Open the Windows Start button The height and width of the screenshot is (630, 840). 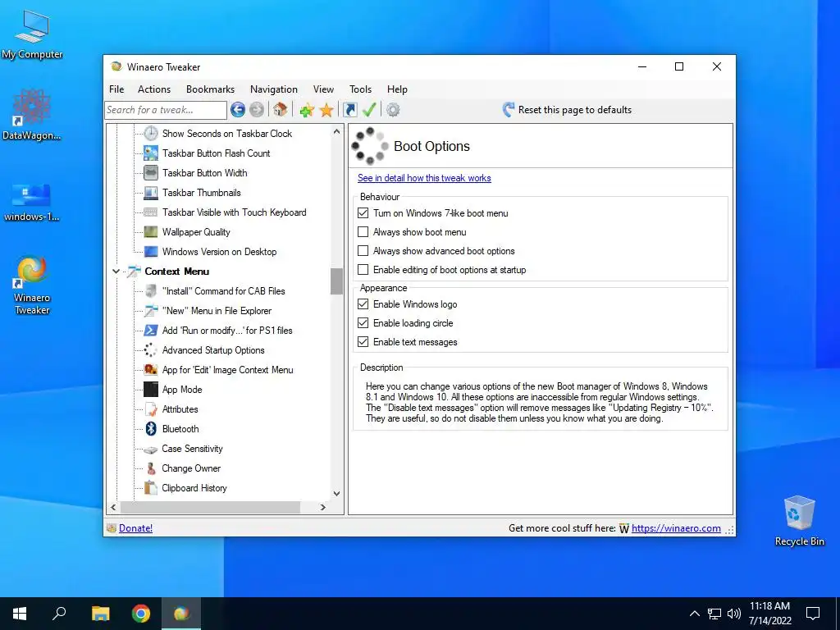(20, 614)
